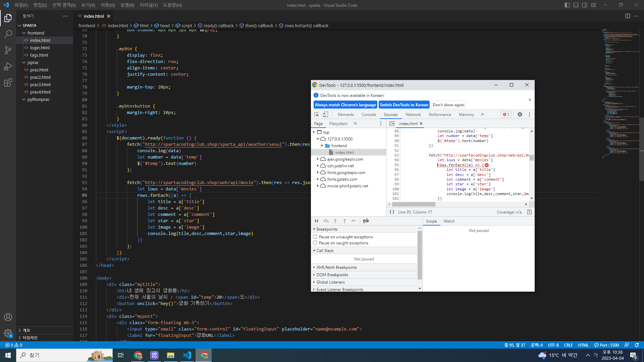
Task: Click Always match Chrome's language
Action: (345, 105)
